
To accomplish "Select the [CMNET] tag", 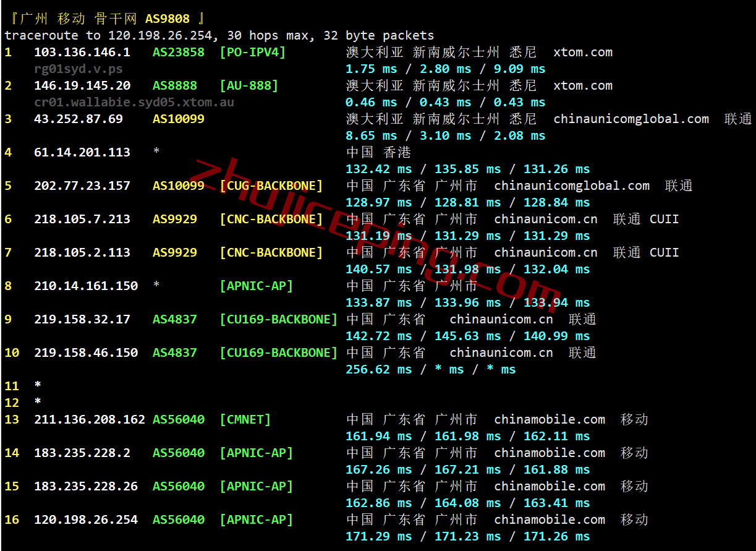I will pos(245,420).
